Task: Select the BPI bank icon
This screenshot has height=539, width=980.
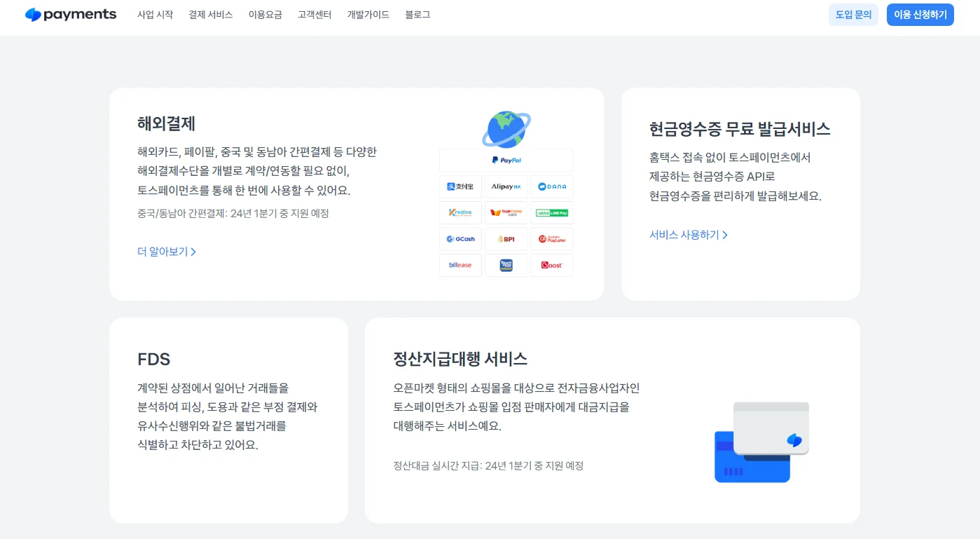Action: tap(506, 238)
